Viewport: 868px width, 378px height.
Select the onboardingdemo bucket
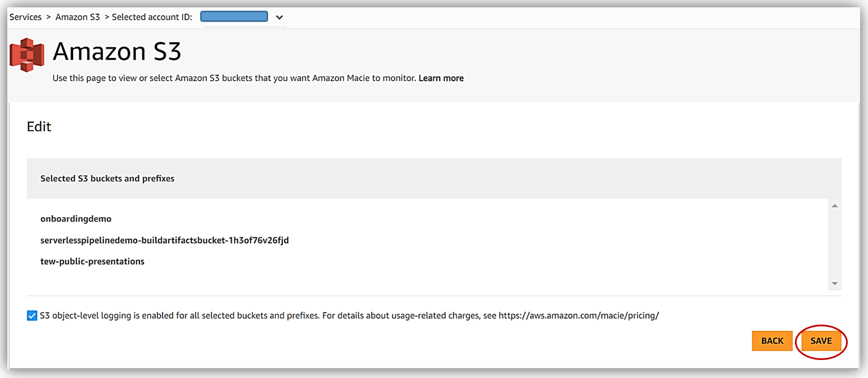(76, 219)
